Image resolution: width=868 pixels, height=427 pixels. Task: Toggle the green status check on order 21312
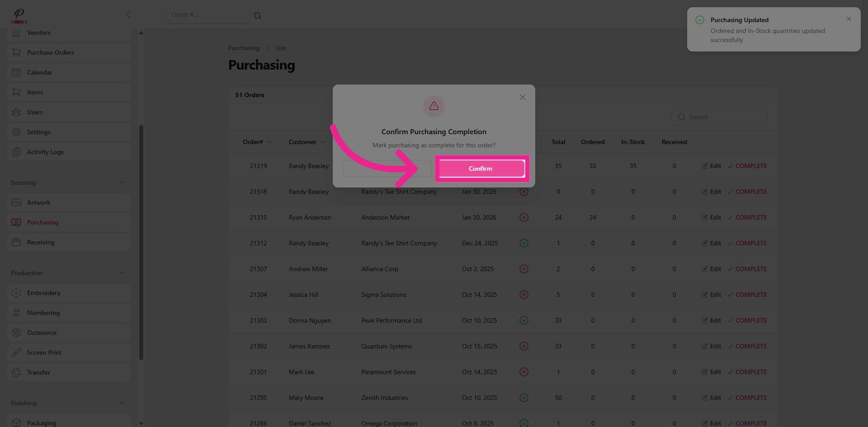pos(524,243)
